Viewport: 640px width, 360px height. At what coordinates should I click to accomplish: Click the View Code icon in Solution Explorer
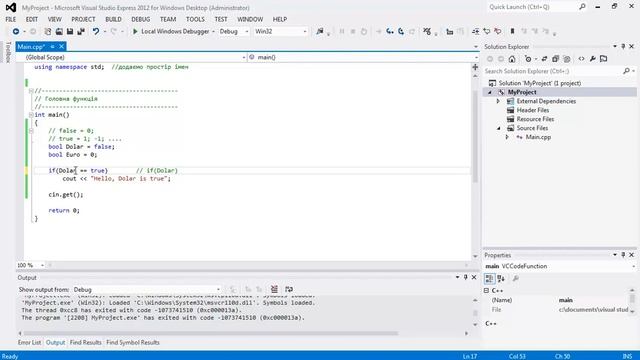coord(581,59)
